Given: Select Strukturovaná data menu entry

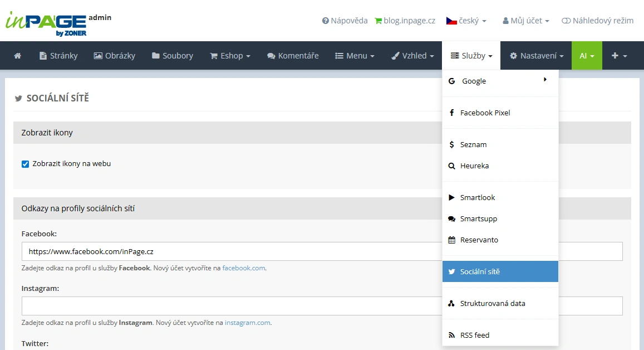Looking at the screenshot, I should tap(492, 303).
